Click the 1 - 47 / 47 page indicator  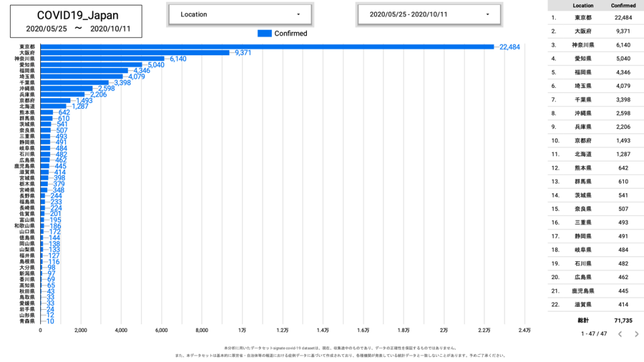tap(594, 334)
